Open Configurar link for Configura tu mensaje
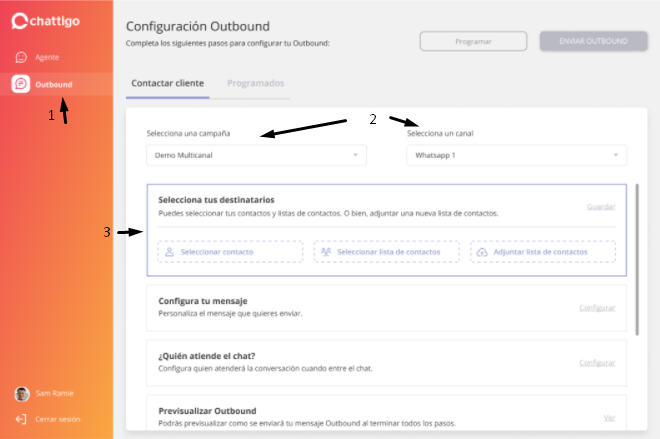Viewport: 660px width, 439px height. pos(597,307)
